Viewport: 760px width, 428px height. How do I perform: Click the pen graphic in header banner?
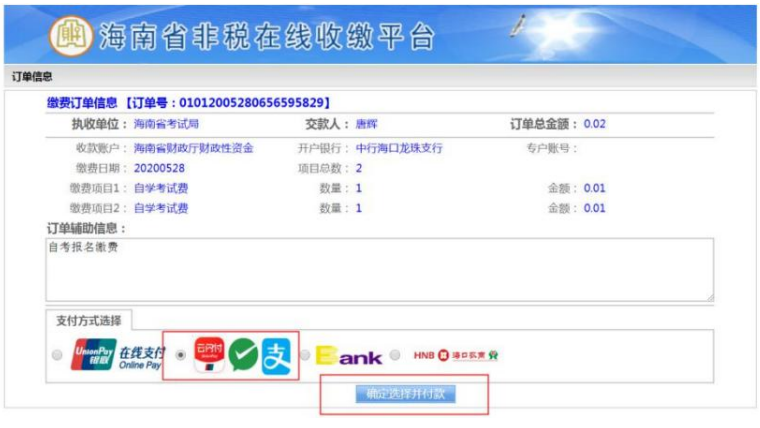point(519,27)
